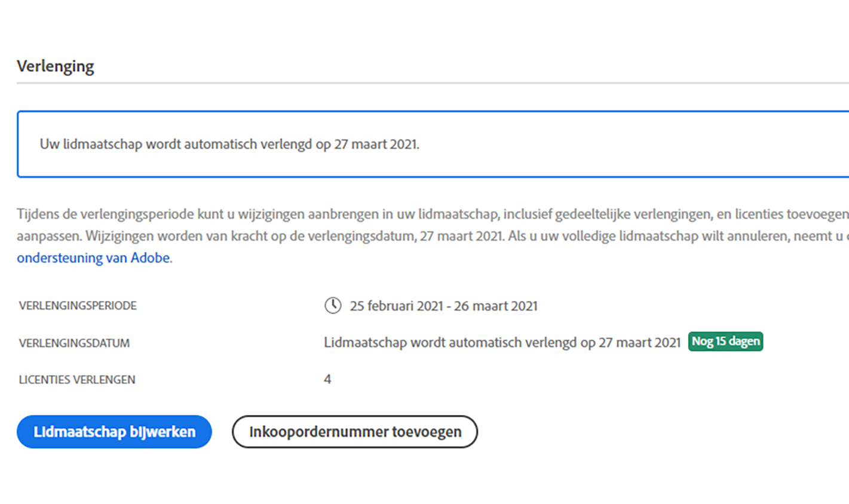Select the Verlenging section heading
The image size is (849, 504).
tap(56, 66)
